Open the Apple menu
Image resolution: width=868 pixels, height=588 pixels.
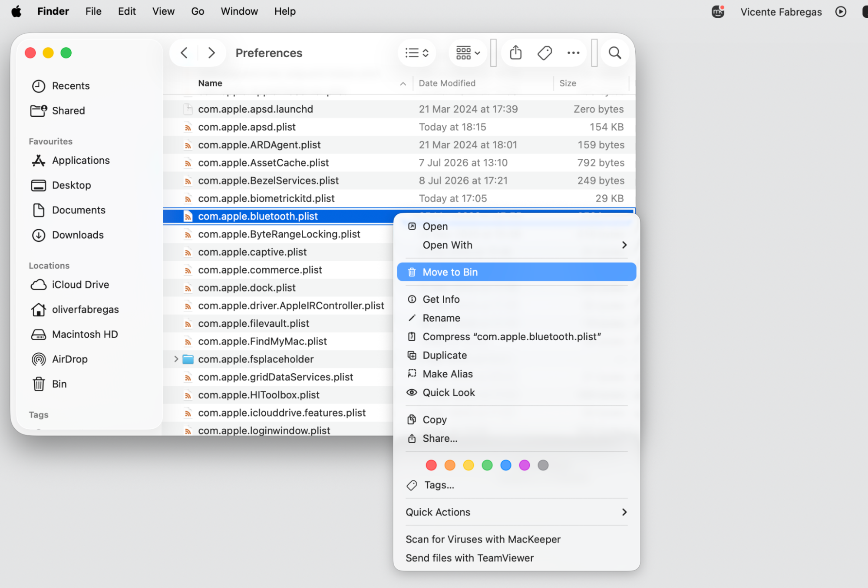pyautogui.click(x=17, y=11)
